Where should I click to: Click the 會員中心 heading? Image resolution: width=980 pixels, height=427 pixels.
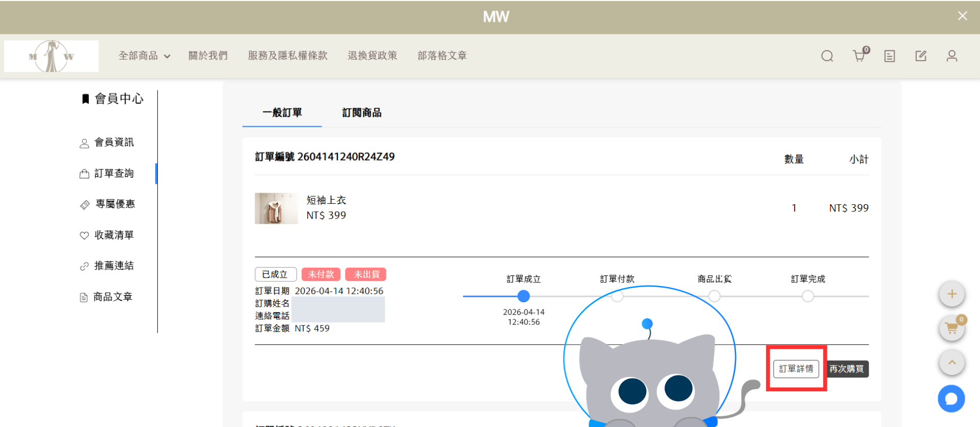coord(119,99)
